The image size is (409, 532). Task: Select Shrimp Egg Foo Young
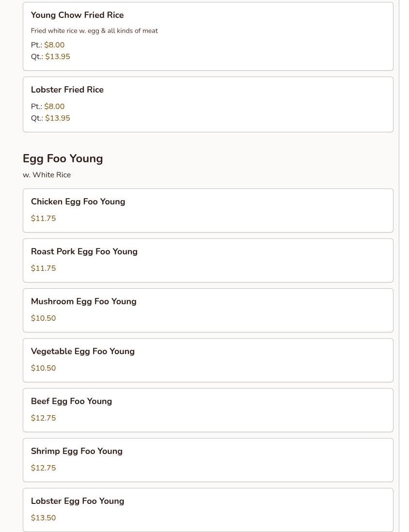tap(77, 451)
